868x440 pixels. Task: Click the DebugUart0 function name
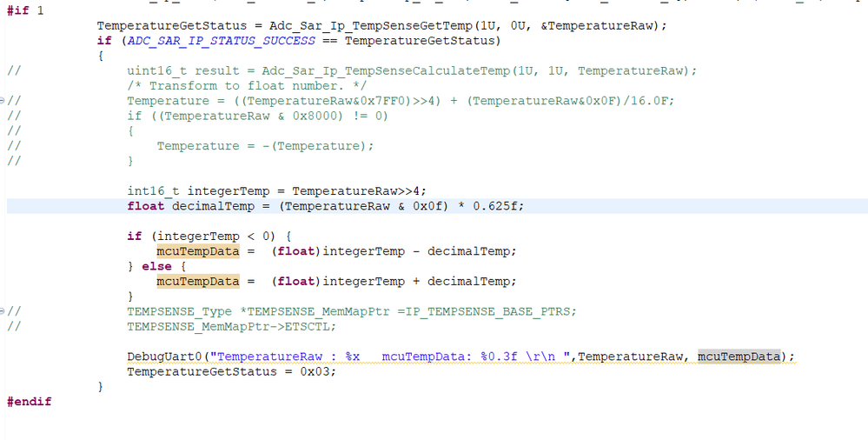point(164,356)
